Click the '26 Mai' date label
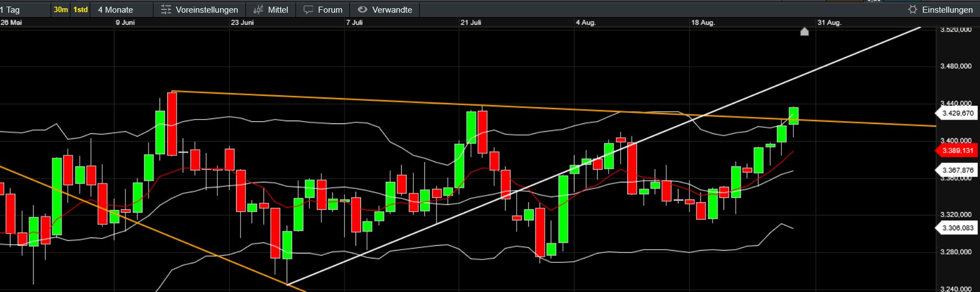The image size is (980, 292). (x=11, y=23)
